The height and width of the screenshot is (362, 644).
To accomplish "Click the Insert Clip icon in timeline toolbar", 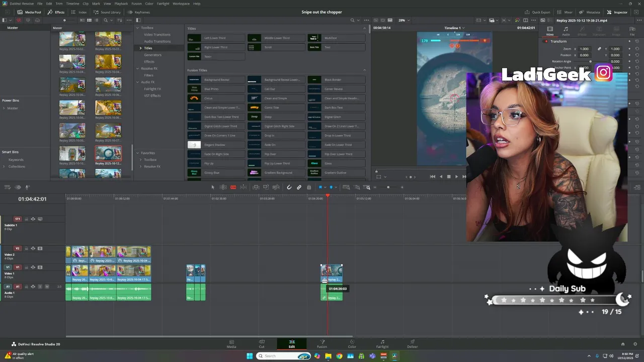I will click(256, 187).
